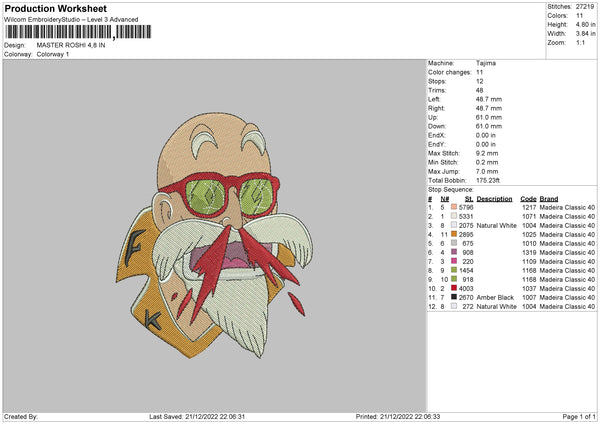Click the Width value 3.84 in
Viewport: 600px width, 424px height.
pos(585,34)
